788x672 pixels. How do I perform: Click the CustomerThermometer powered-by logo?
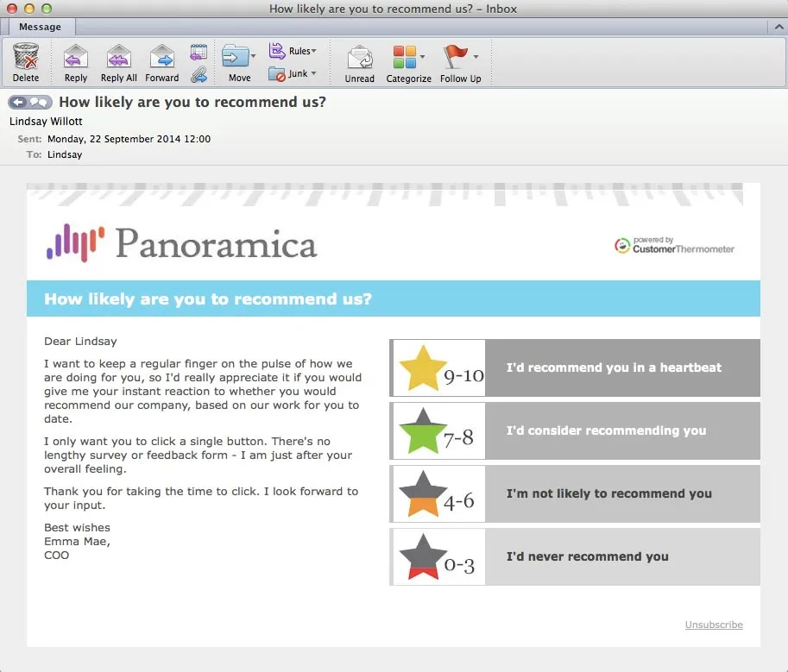pos(674,245)
